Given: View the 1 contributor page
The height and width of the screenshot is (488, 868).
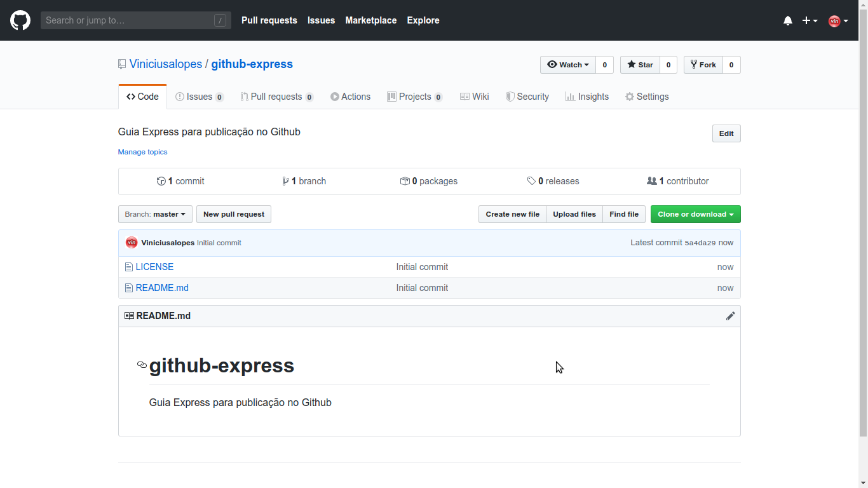Looking at the screenshot, I should 678,181.
